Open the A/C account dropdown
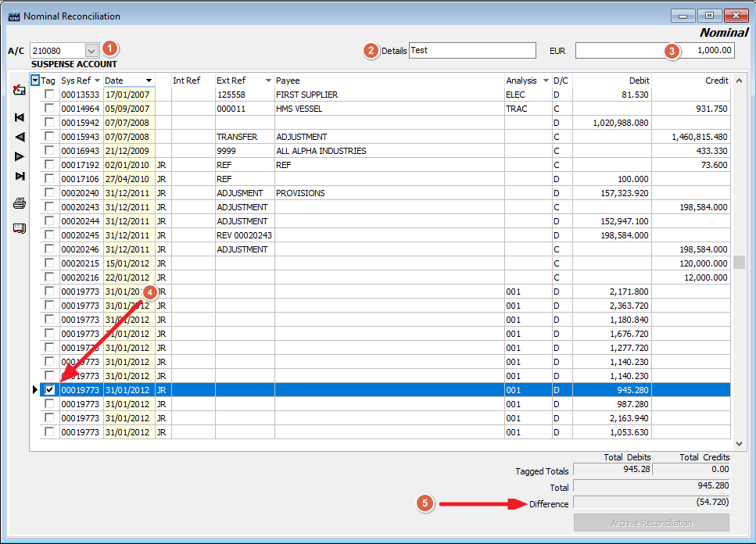 (x=91, y=50)
